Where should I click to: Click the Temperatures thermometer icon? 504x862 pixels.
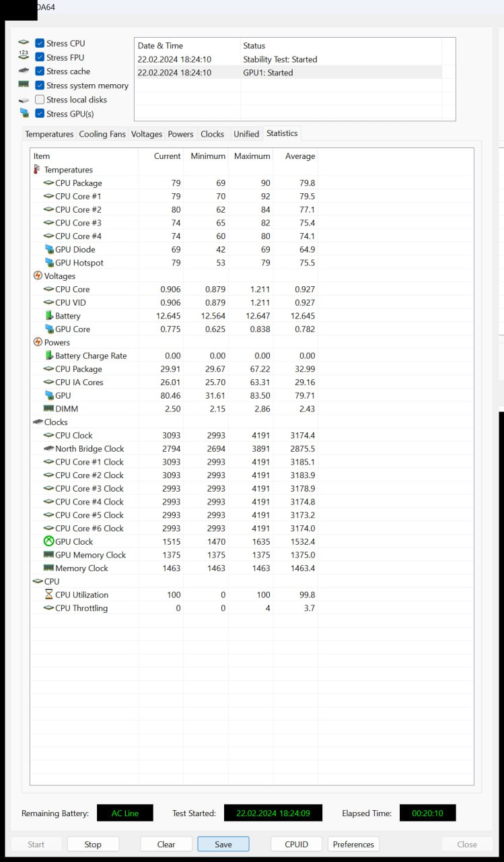37,170
